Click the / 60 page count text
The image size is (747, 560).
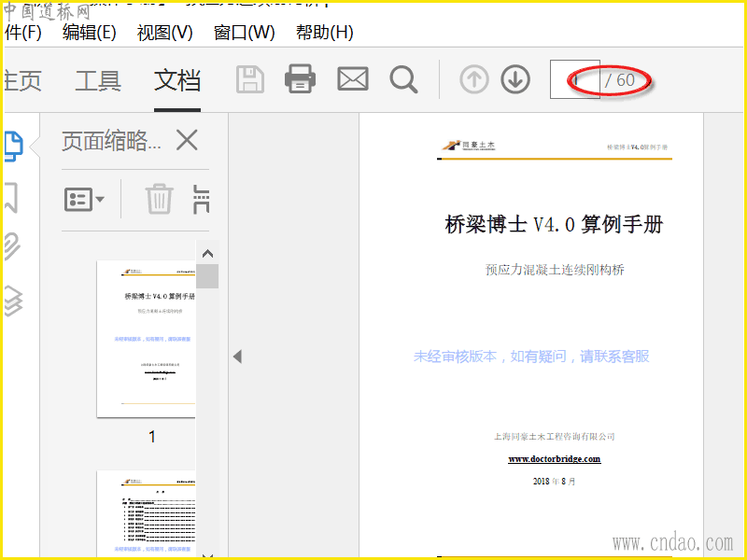click(x=620, y=80)
